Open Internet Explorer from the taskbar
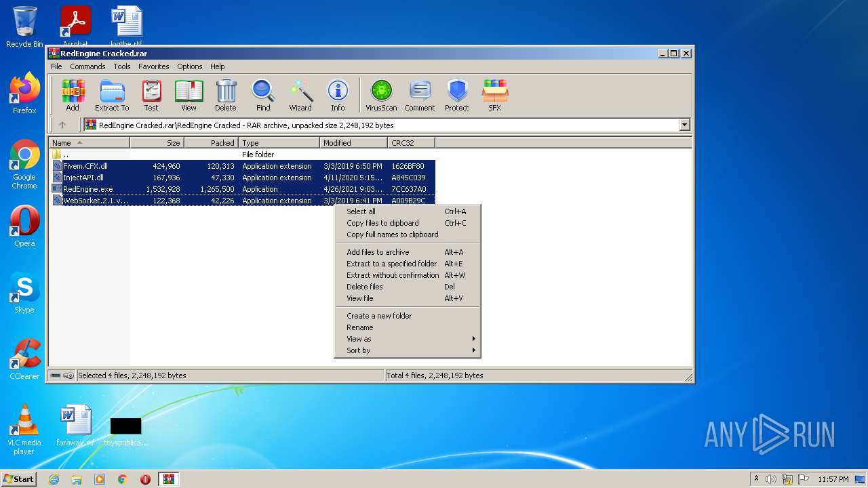 click(54, 479)
